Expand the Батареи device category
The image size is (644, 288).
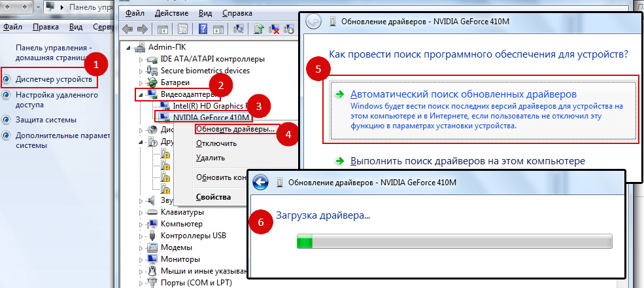point(142,83)
